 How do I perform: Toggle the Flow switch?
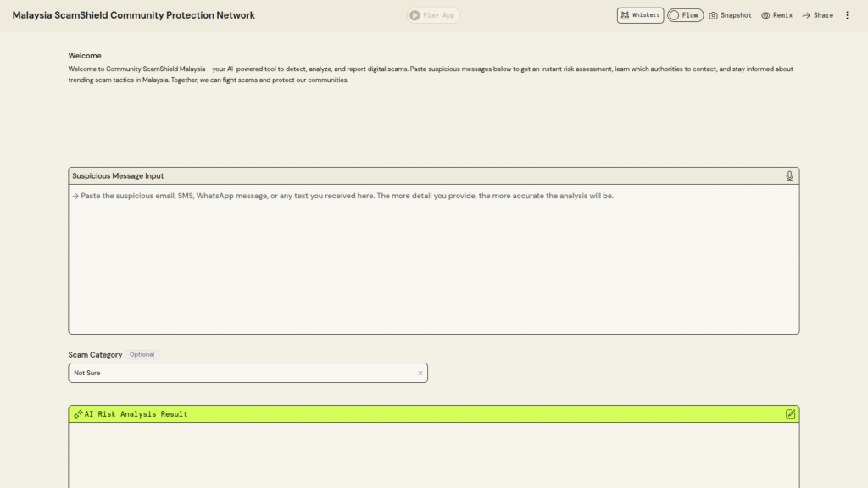(685, 15)
